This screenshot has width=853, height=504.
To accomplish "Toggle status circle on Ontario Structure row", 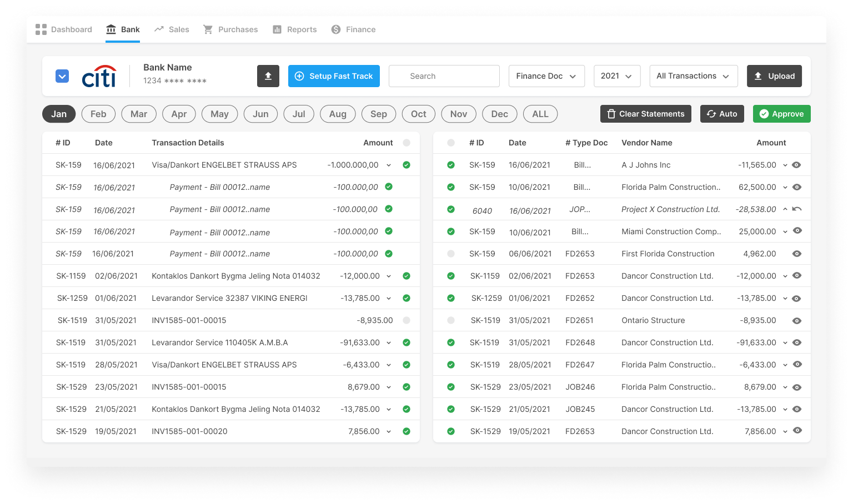I will tap(451, 320).
